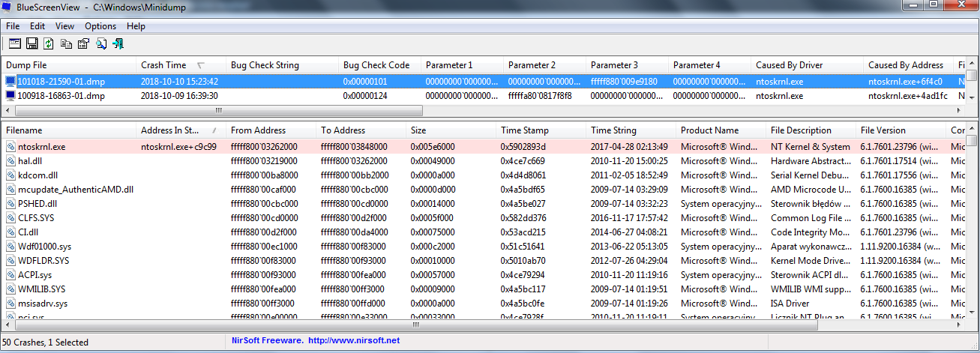Click the file icon next to Wdf01000.sys

(10, 247)
